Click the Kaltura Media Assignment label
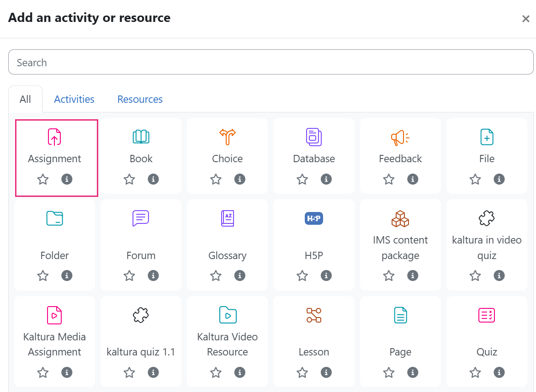 point(54,344)
